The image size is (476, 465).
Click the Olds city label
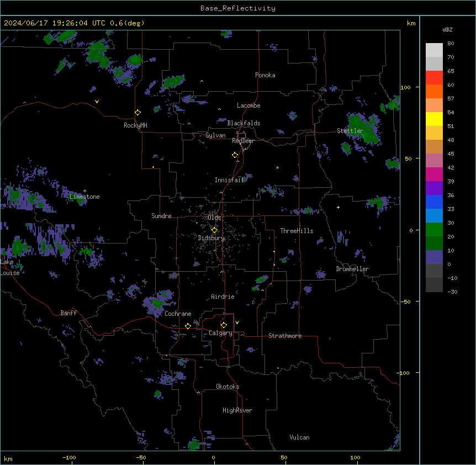click(214, 218)
